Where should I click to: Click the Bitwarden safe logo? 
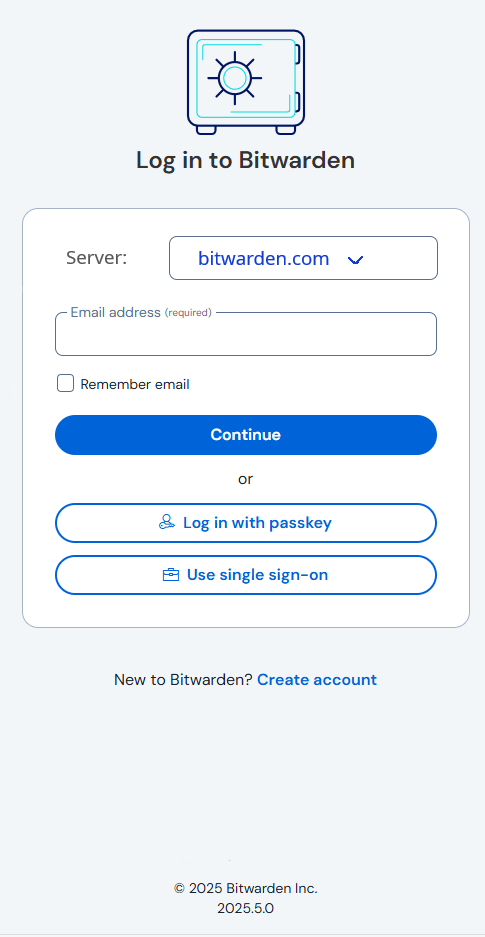click(x=245, y=82)
